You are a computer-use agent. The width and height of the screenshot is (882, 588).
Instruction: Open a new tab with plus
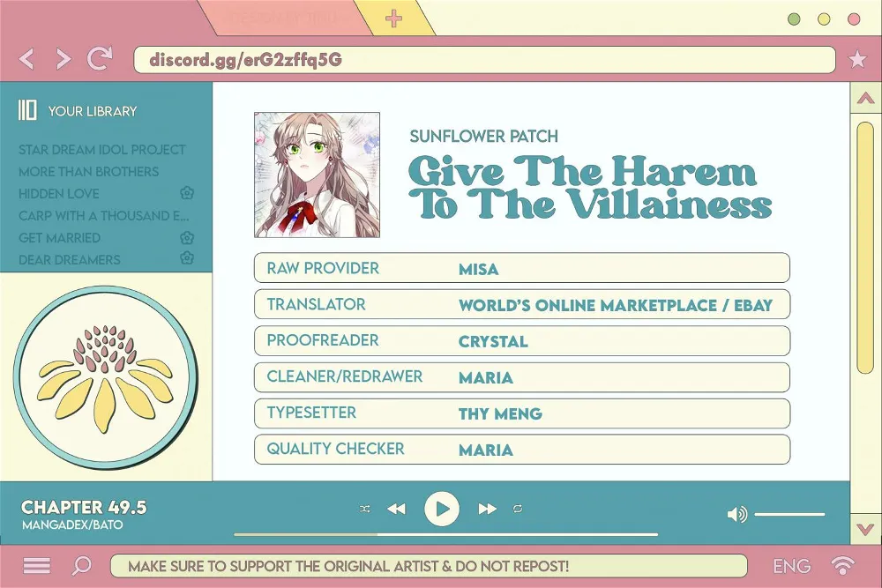tap(393, 19)
